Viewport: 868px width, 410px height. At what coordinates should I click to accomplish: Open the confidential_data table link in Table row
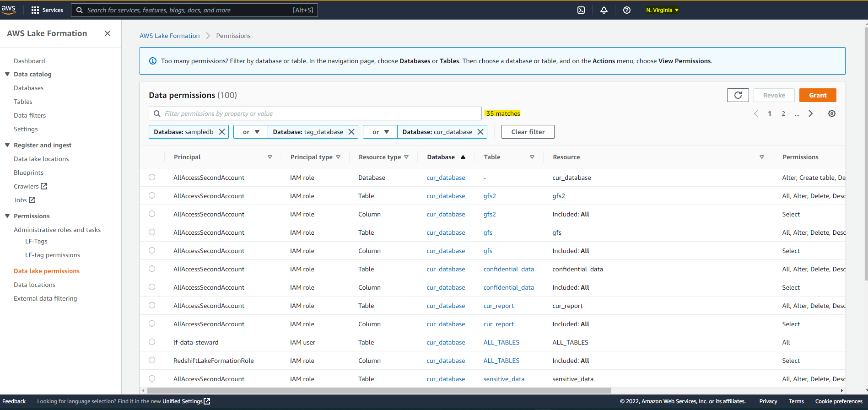(x=509, y=269)
